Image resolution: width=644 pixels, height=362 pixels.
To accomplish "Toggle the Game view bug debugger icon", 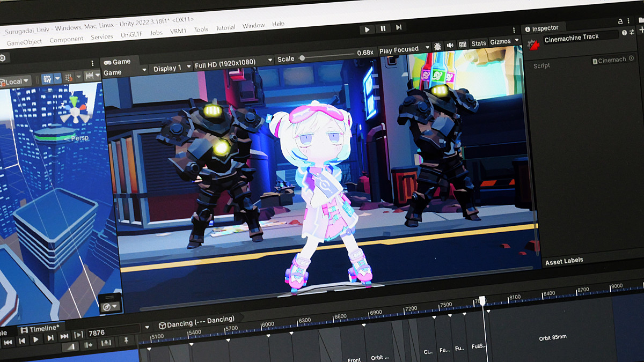I will pyautogui.click(x=438, y=47).
